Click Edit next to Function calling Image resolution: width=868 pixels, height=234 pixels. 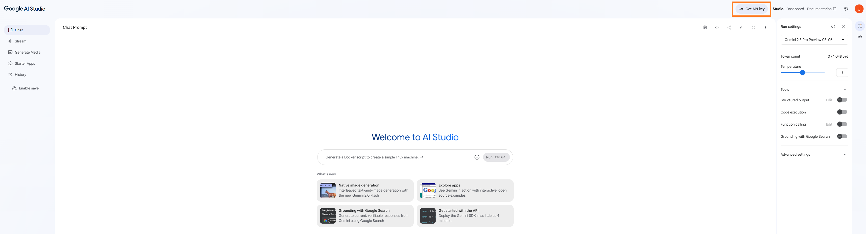[x=829, y=124]
